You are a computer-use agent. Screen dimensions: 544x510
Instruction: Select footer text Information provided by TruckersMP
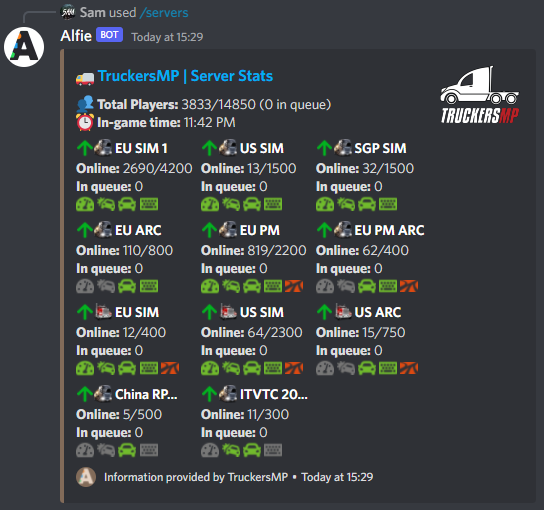[196, 477]
